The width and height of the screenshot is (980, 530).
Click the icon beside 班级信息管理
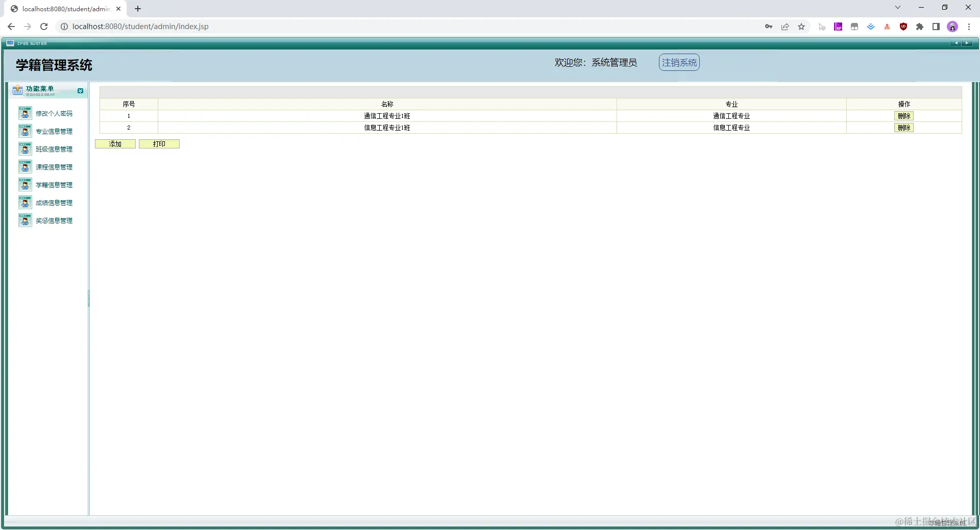(25, 149)
